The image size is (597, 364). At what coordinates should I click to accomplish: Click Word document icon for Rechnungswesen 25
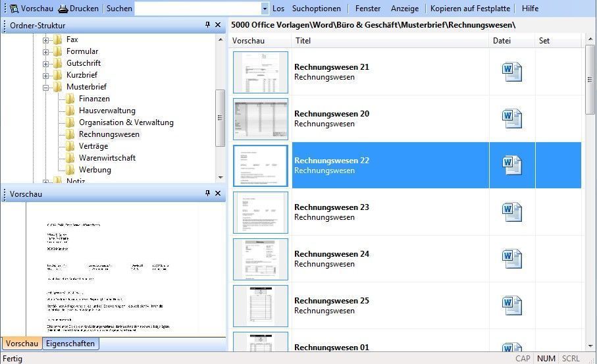[511, 305]
